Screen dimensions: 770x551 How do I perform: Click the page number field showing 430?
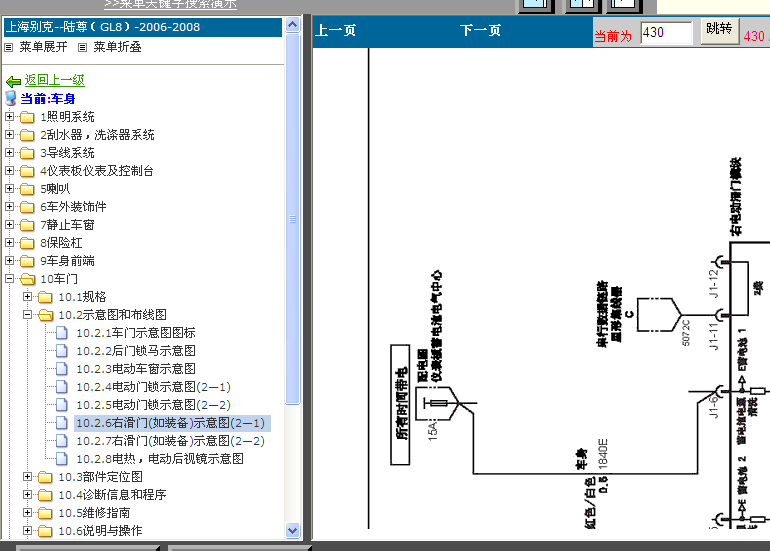(x=666, y=32)
